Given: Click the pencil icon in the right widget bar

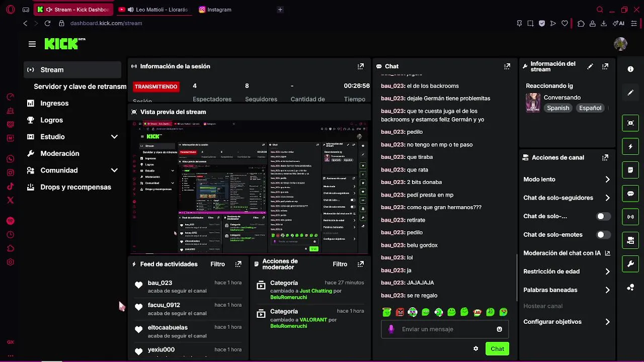Looking at the screenshot, I should pyautogui.click(x=630, y=93).
